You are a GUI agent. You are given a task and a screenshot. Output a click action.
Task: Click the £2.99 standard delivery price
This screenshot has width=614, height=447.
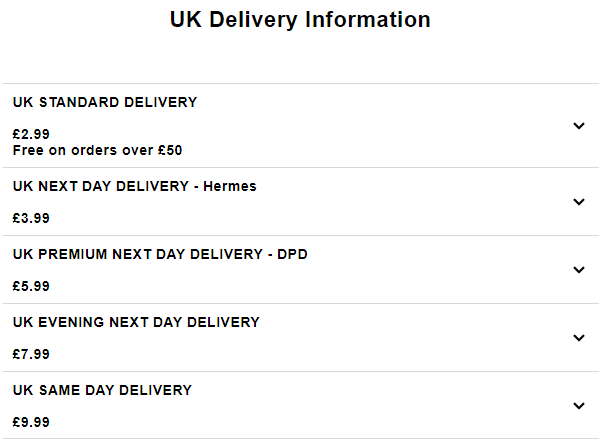click(x=31, y=134)
